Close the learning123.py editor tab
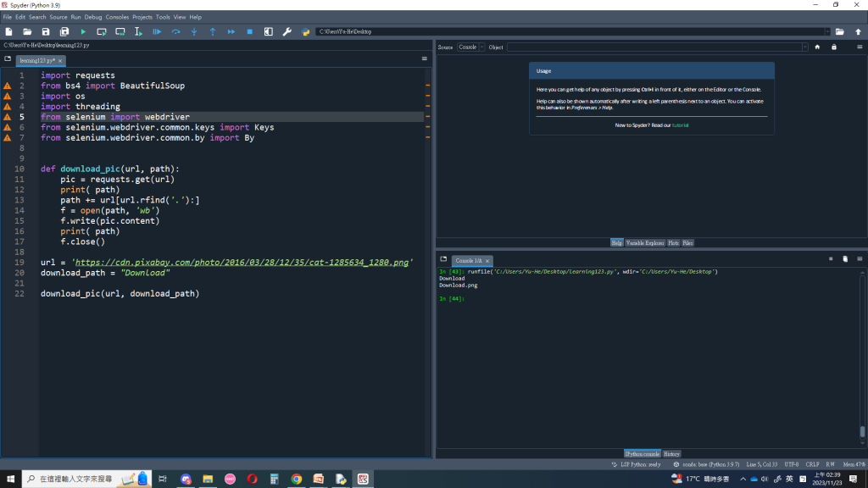 pyautogui.click(x=60, y=61)
